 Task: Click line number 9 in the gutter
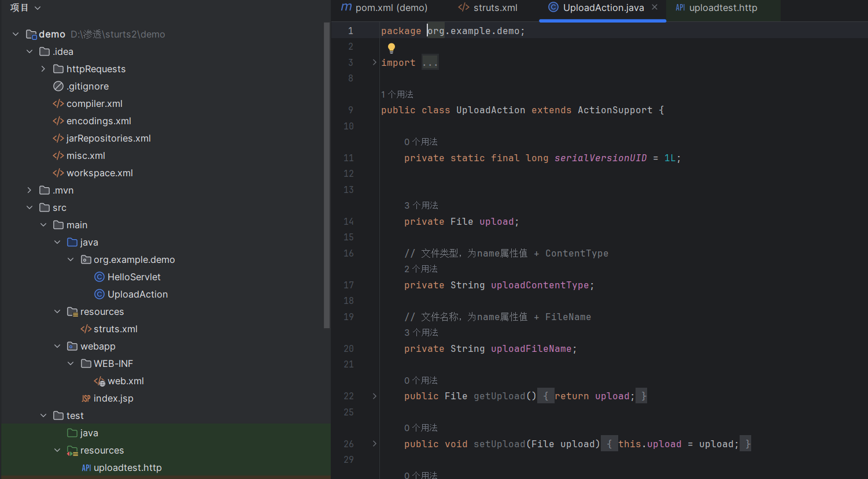[x=350, y=110]
